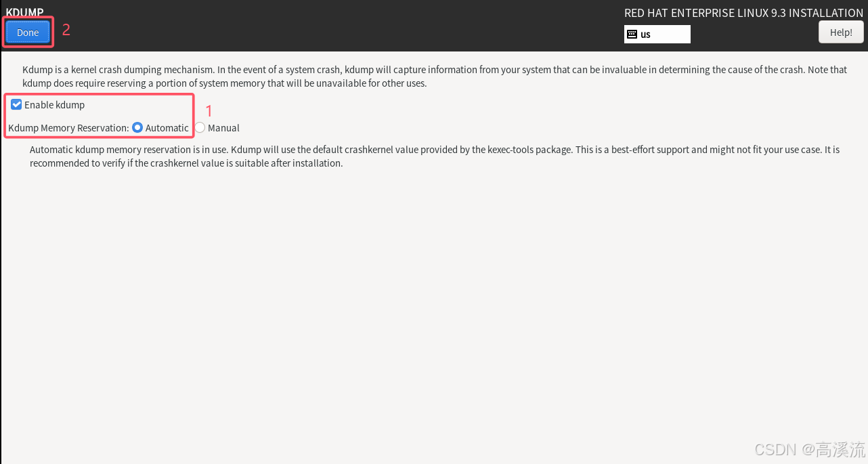
Task: Click the us keyboard layout indicator
Action: [x=657, y=34]
